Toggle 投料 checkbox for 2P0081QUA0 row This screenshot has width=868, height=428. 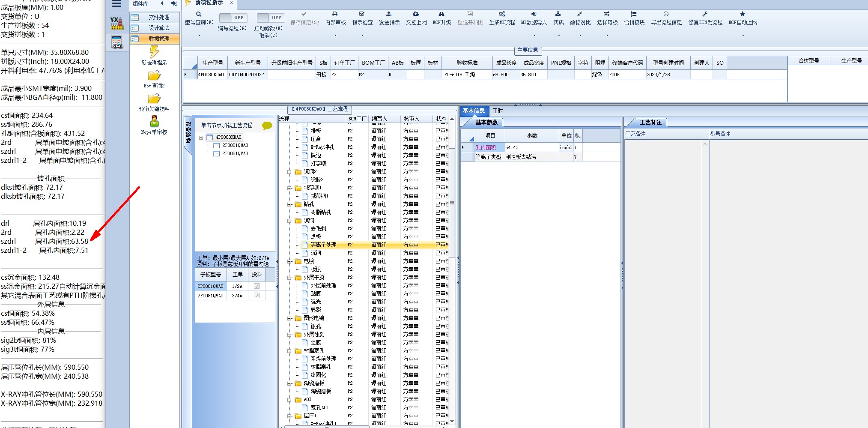[257, 286]
